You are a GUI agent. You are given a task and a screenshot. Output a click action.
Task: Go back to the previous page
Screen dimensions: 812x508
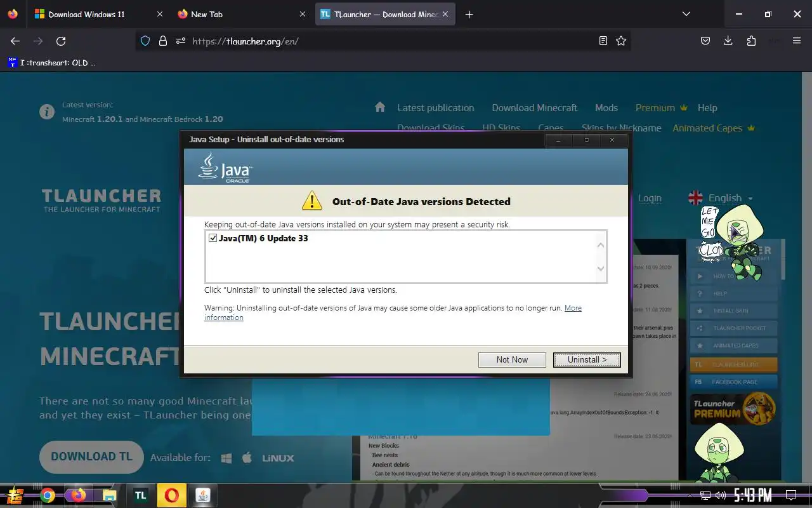(x=15, y=41)
